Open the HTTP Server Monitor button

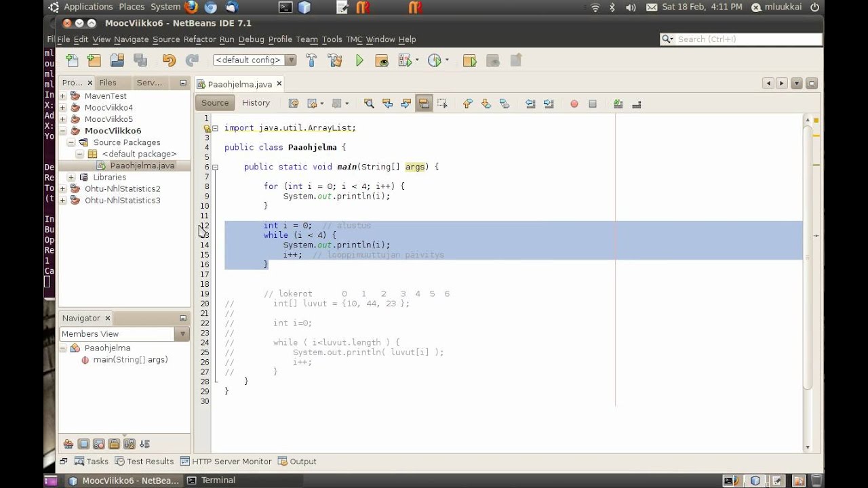[226, 462]
